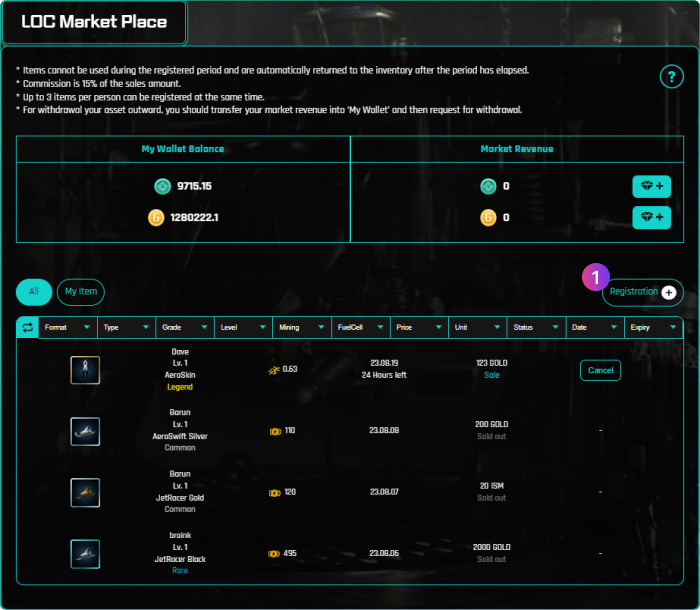The image size is (700, 610).
Task: Switch to the All items tab
Action: tap(33, 292)
